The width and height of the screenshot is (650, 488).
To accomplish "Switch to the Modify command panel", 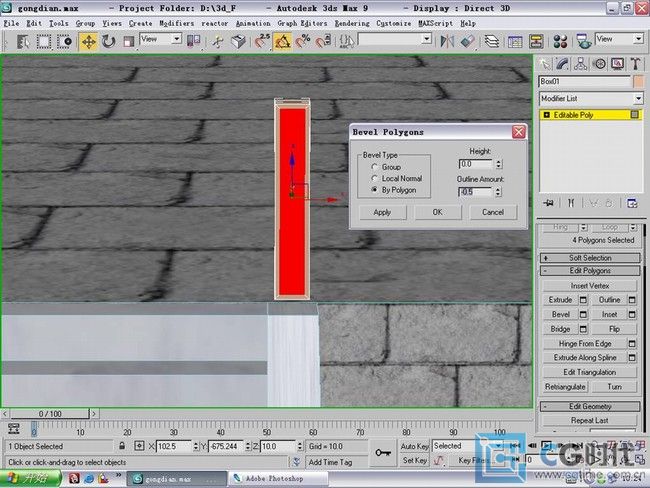I will click(x=562, y=64).
